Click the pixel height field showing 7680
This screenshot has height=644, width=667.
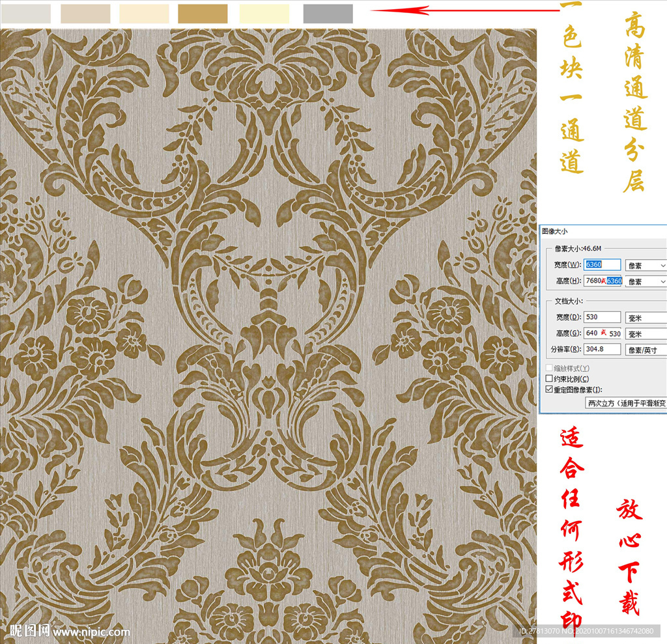click(x=603, y=281)
